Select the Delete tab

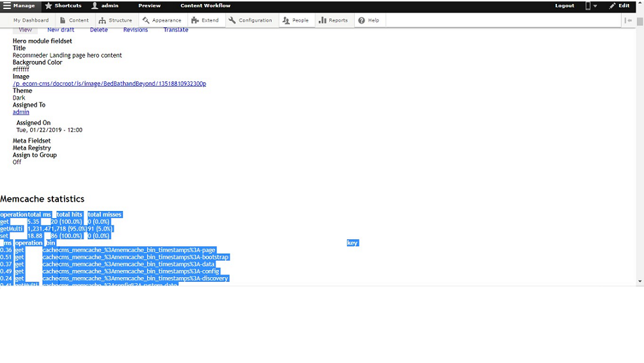click(99, 30)
